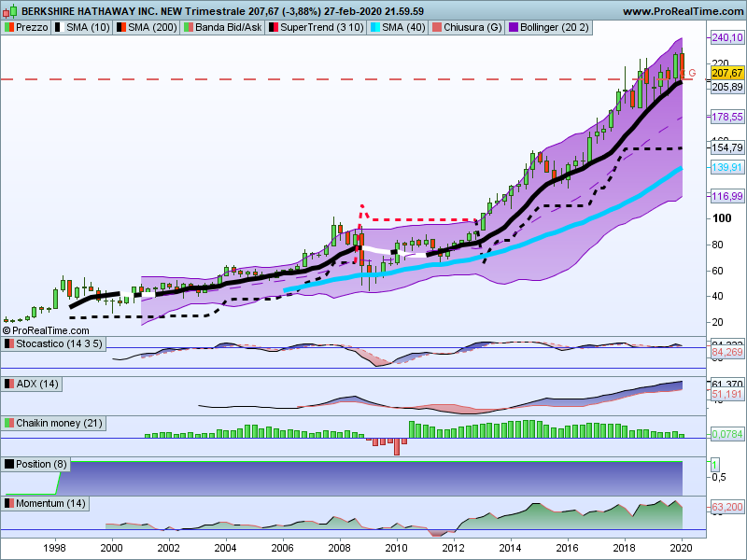Click the bold 100 price axis label
The height and width of the screenshot is (560, 747).
click(x=722, y=218)
